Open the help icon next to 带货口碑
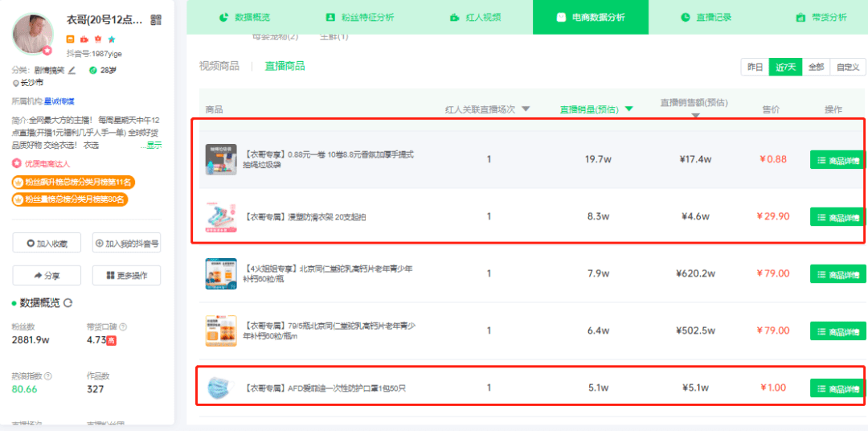Screen dimensions: 868x431 (123, 326)
